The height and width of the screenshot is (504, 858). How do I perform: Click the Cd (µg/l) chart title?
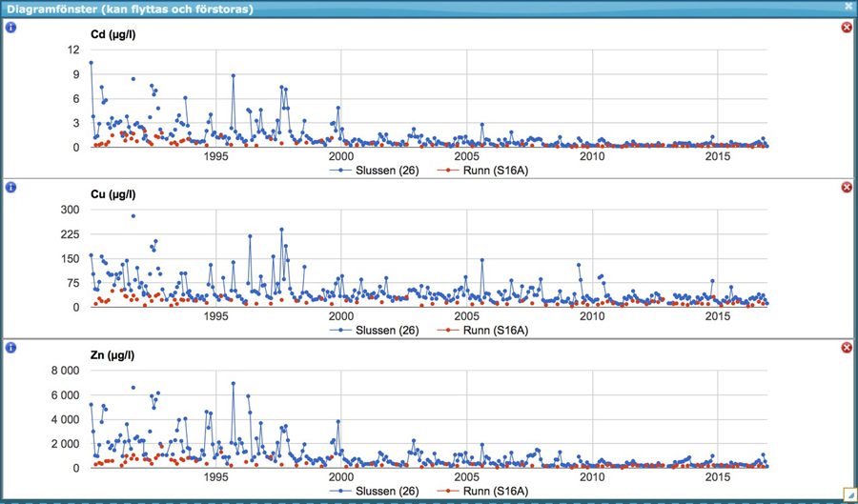tap(113, 35)
